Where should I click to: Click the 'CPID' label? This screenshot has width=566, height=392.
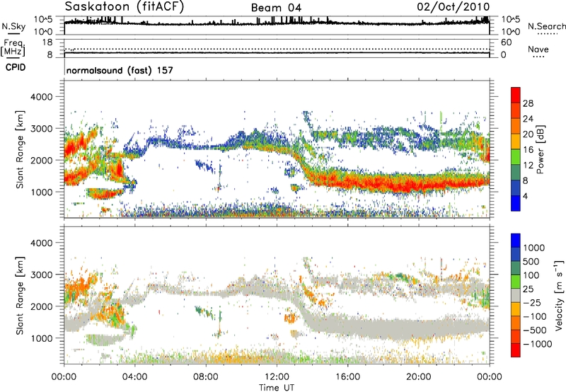pos(16,67)
